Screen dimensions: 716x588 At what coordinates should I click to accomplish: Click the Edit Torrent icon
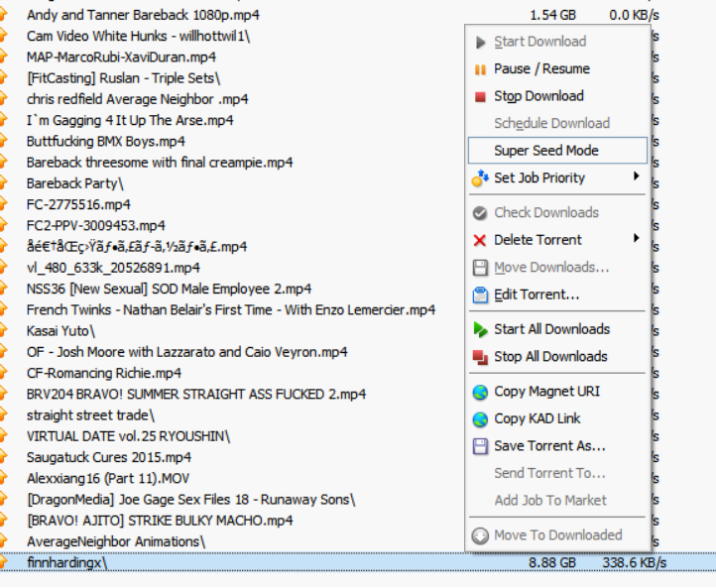(x=480, y=294)
